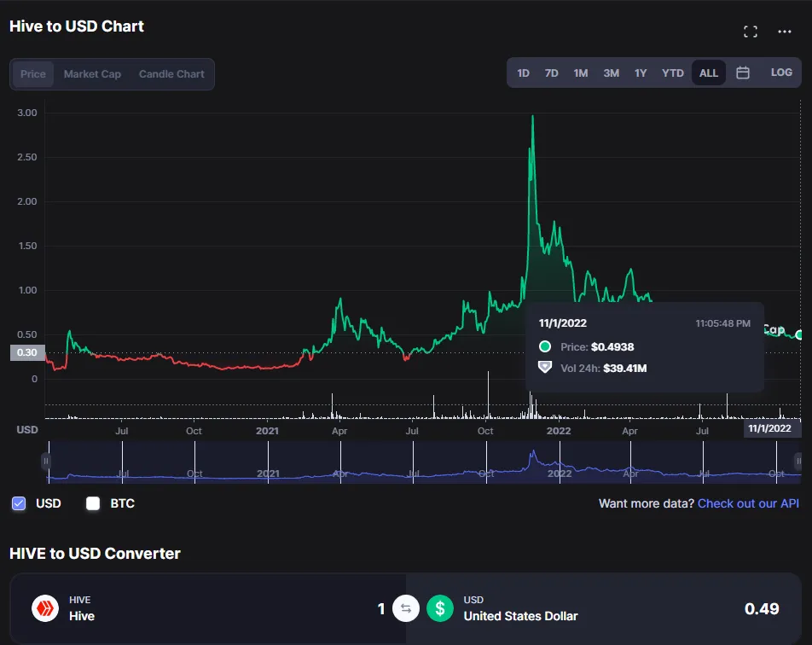Select the 1Y time range
Screen dimensions: 812x645
tap(641, 73)
